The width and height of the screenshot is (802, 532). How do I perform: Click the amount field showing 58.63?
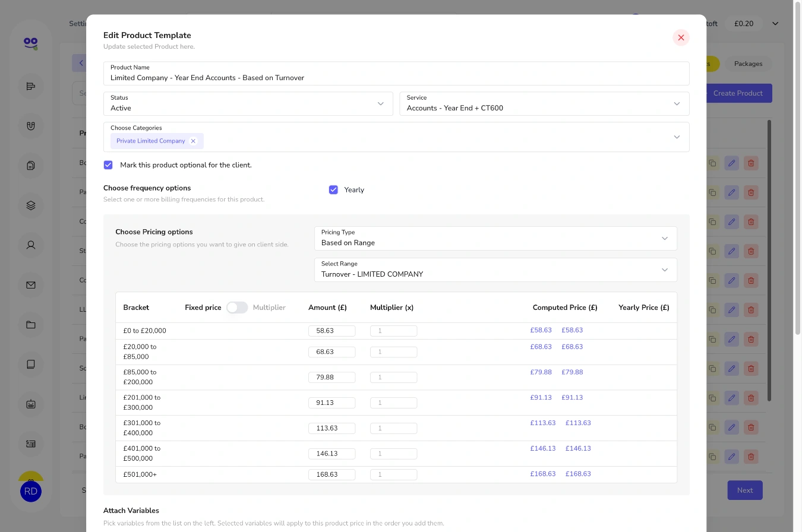point(331,331)
